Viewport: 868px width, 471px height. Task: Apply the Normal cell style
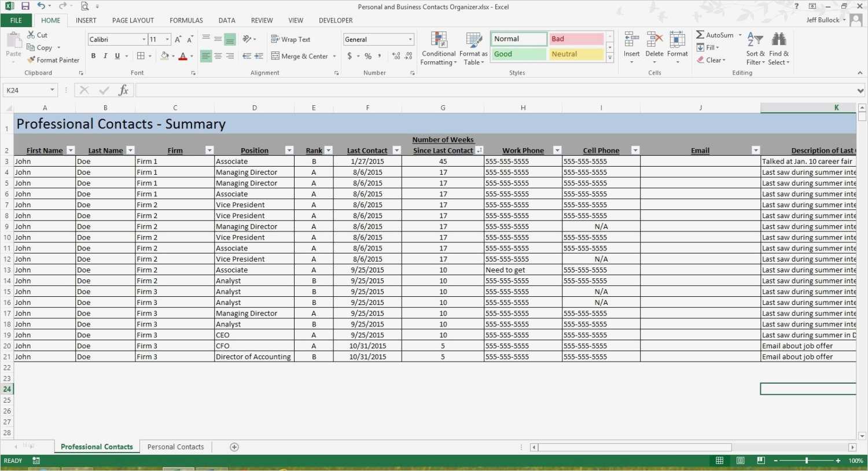[x=519, y=39]
